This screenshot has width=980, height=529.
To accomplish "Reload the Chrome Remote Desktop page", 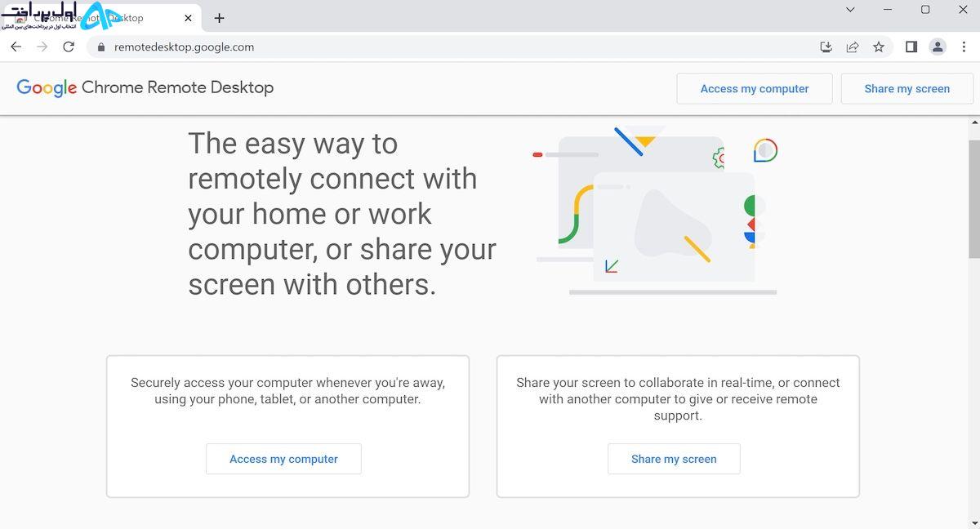I will [x=69, y=47].
